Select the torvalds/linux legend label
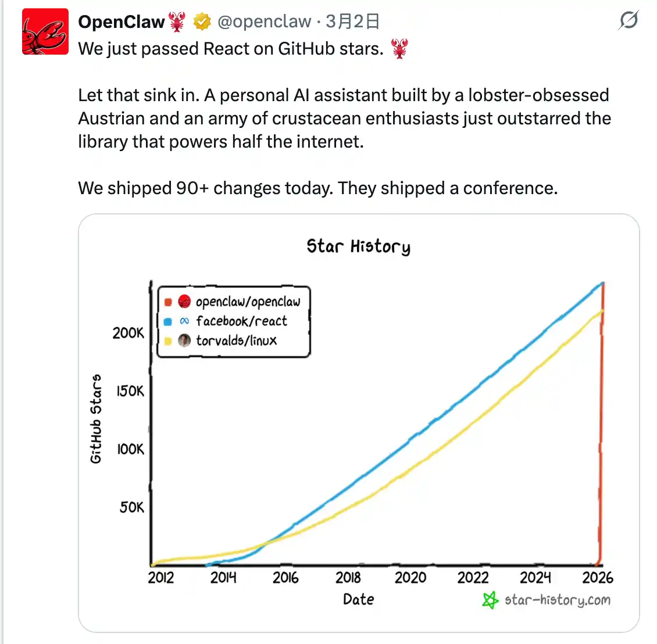The width and height of the screenshot is (657, 644). pyautogui.click(x=236, y=341)
